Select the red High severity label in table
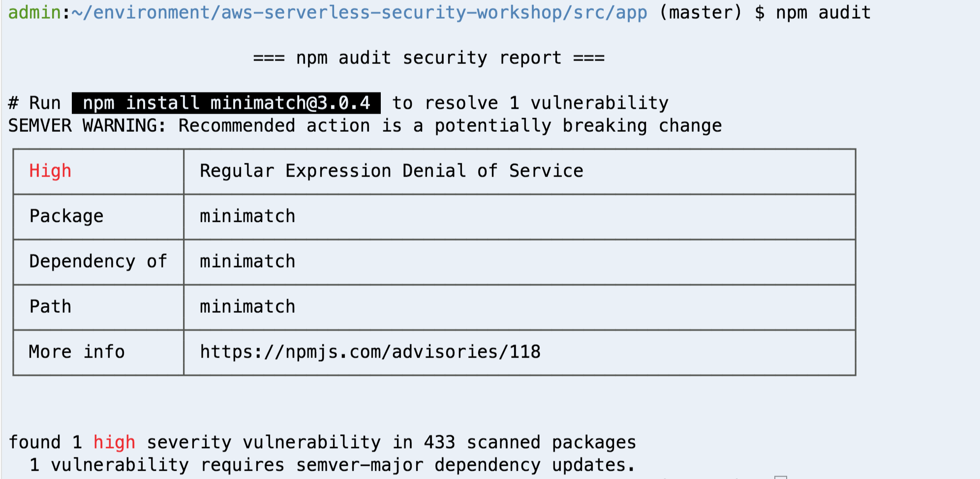Screen dimensions: 980x479 coord(50,171)
